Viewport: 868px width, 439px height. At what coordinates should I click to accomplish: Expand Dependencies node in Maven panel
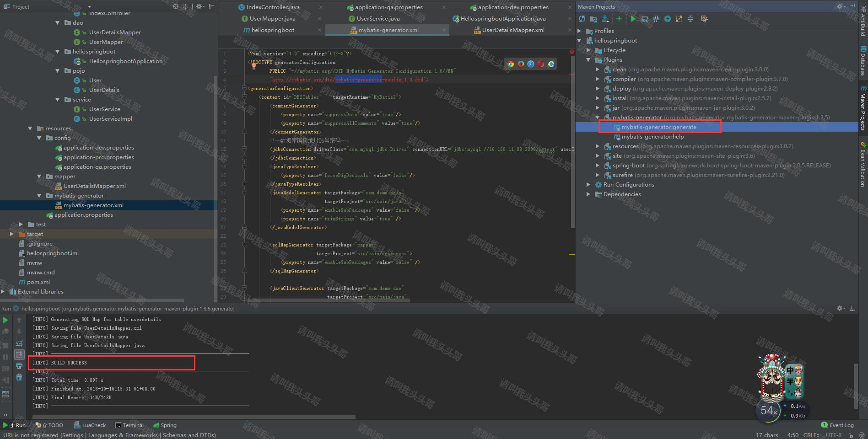point(588,194)
